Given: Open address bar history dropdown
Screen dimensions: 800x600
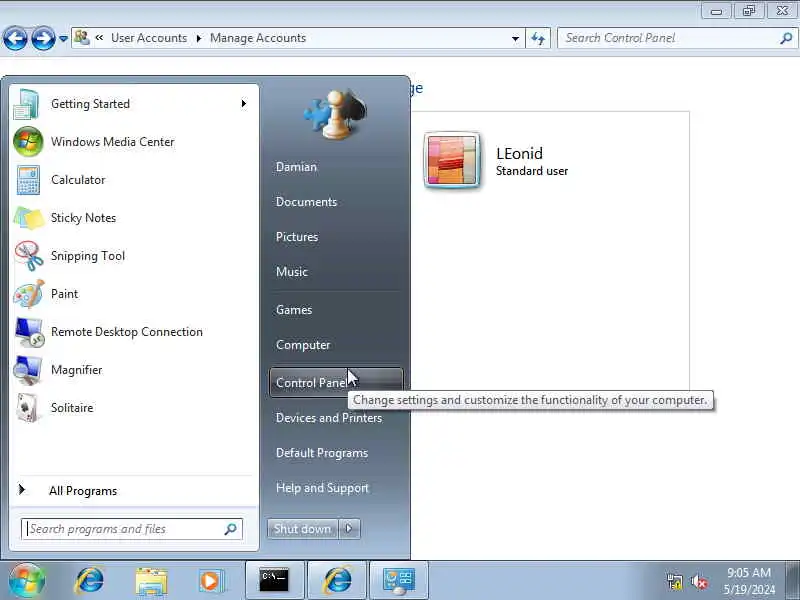Looking at the screenshot, I should coord(515,38).
